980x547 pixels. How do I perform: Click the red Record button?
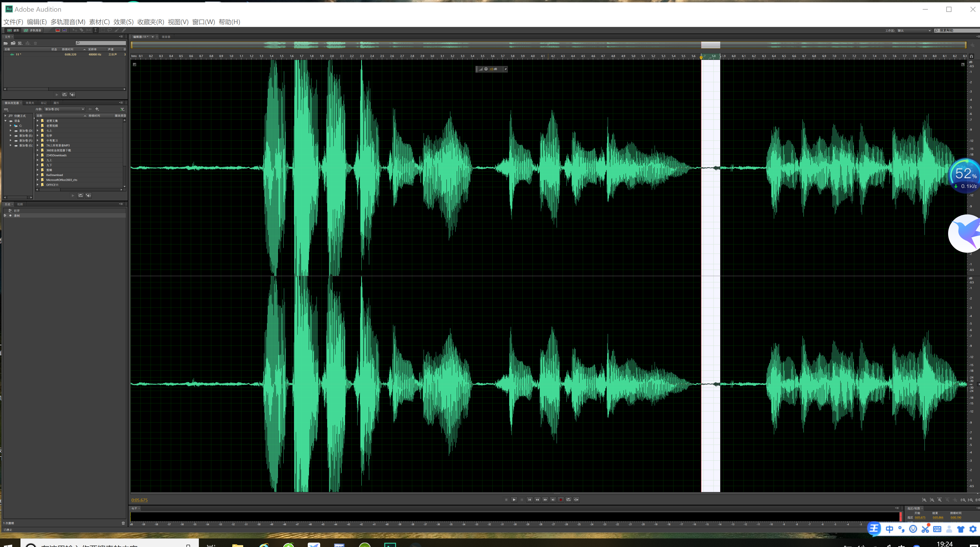[561, 500]
